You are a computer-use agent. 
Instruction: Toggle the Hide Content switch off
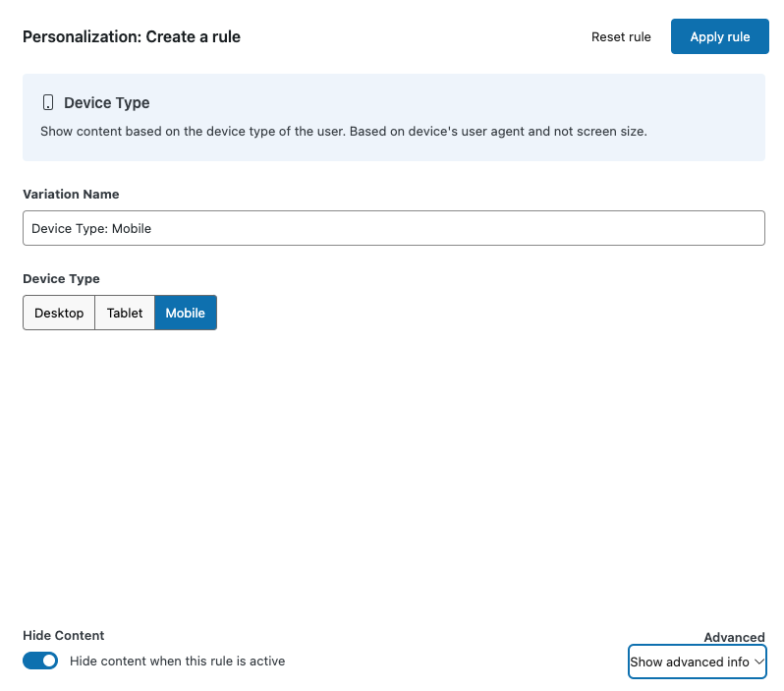click(x=40, y=661)
